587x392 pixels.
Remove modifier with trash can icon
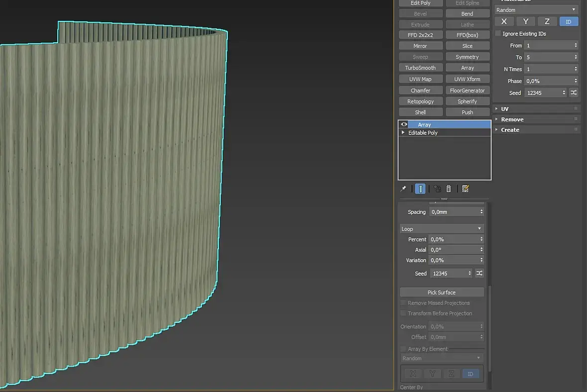click(x=449, y=189)
